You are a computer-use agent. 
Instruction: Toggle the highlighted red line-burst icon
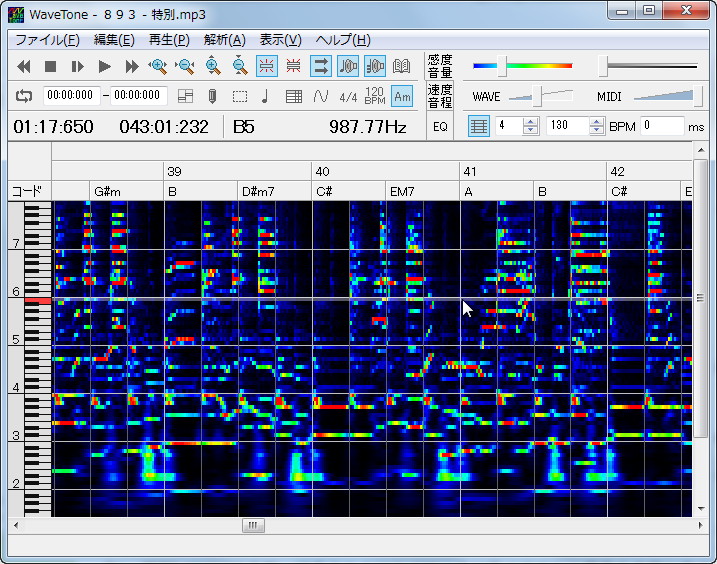[x=267, y=66]
